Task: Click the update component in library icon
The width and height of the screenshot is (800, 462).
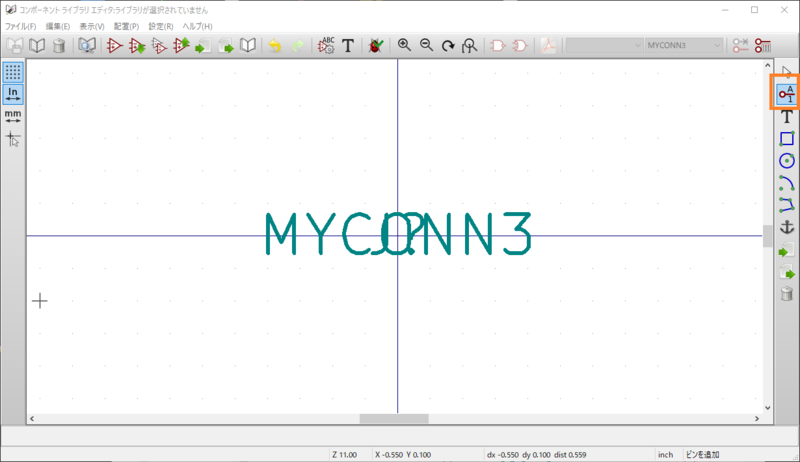Action: click(181, 46)
